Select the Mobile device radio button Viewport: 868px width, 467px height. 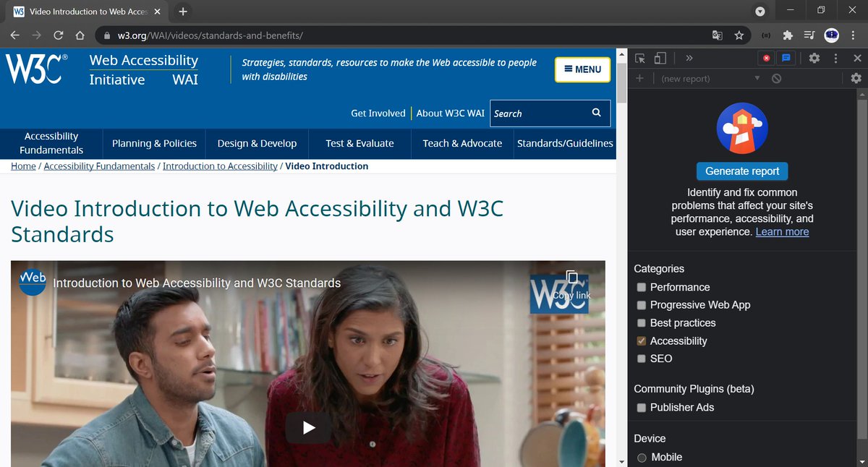[642, 458]
